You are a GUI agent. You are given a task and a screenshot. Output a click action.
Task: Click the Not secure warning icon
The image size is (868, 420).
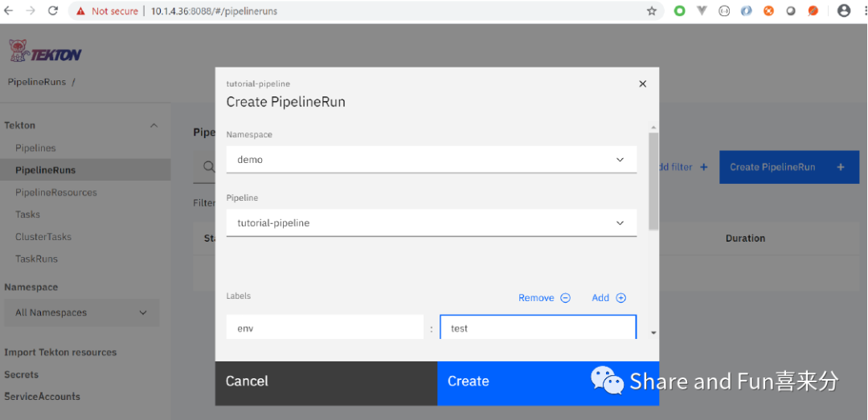point(81,11)
